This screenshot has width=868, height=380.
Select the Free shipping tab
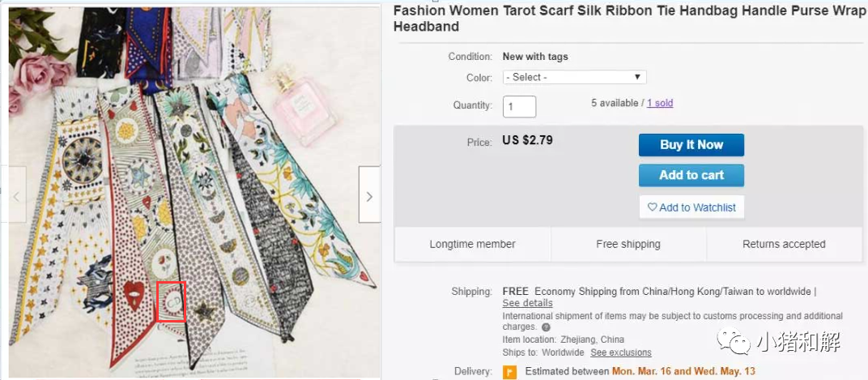(x=628, y=244)
